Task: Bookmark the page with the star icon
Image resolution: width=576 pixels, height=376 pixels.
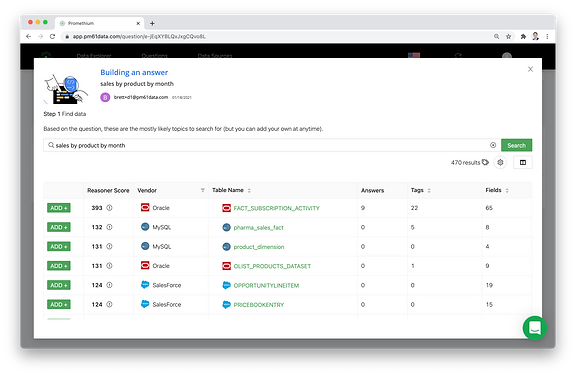Action: (x=508, y=36)
